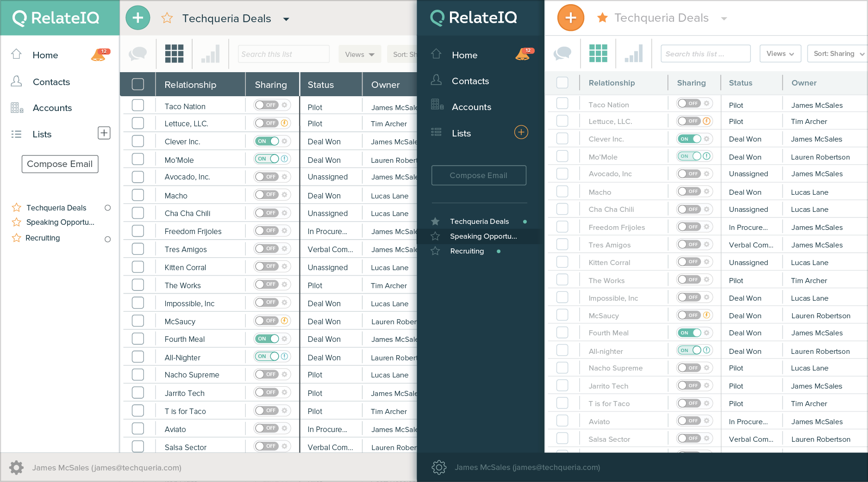Open Speaking Opportu... list in the dark sidebar
Screen dimensions: 868x482
(483, 236)
